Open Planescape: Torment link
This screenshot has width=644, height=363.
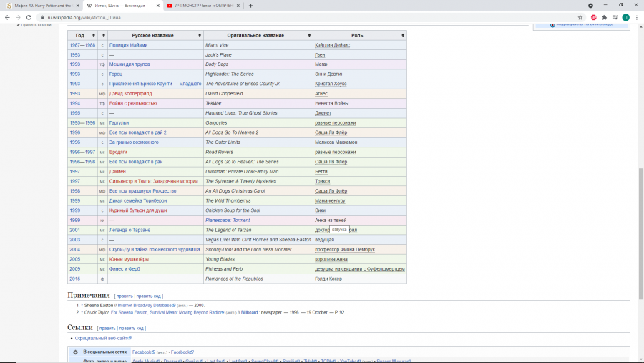(228, 221)
